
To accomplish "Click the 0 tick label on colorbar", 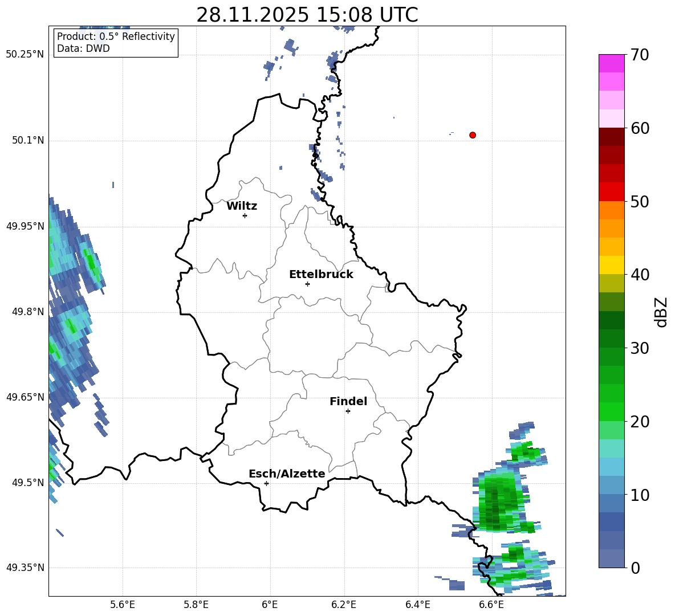I will [635, 568].
